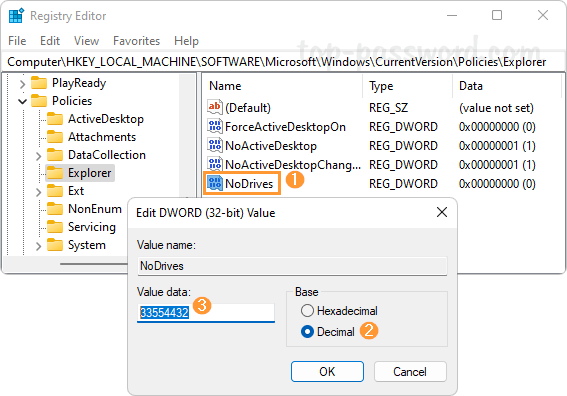The height and width of the screenshot is (396, 567).
Task: Select the ForceActiveDesktopOn value icon
Action: 214,127
